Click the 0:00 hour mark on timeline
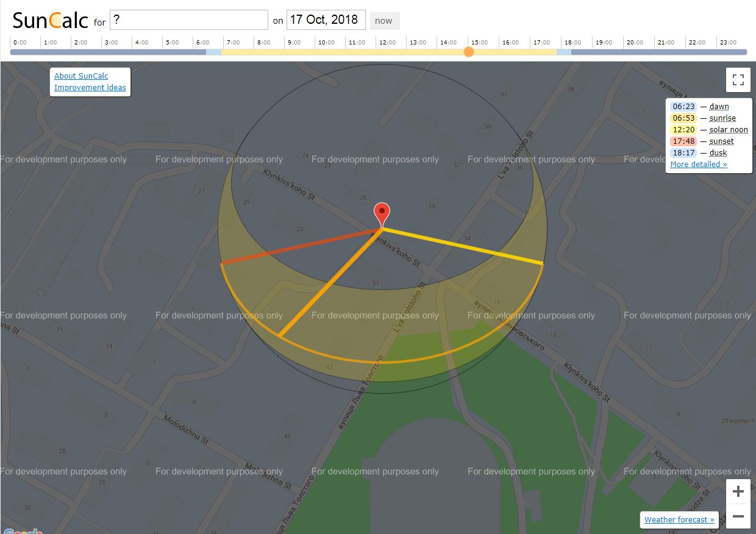 point(20,43)
